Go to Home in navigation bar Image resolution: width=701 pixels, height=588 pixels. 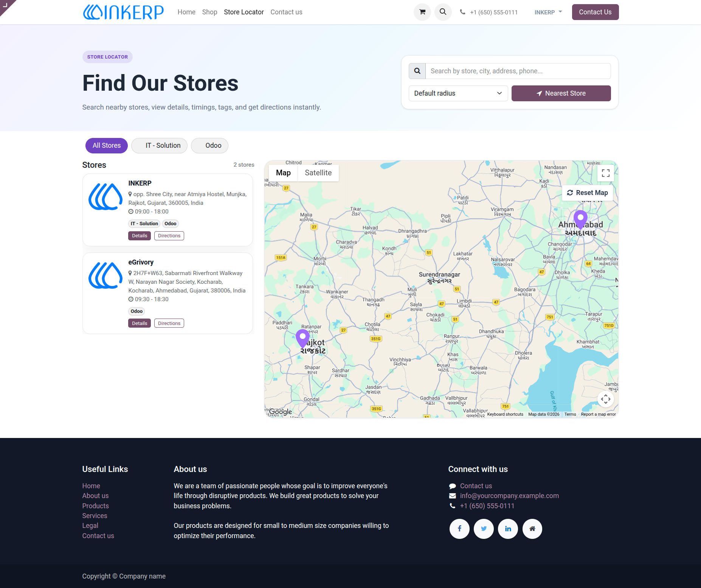pos(186,12)
